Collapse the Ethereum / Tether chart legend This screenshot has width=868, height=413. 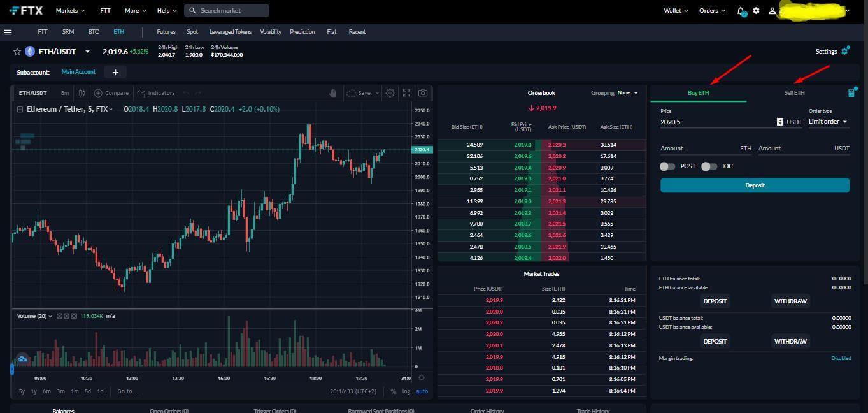tap(20, 109)
